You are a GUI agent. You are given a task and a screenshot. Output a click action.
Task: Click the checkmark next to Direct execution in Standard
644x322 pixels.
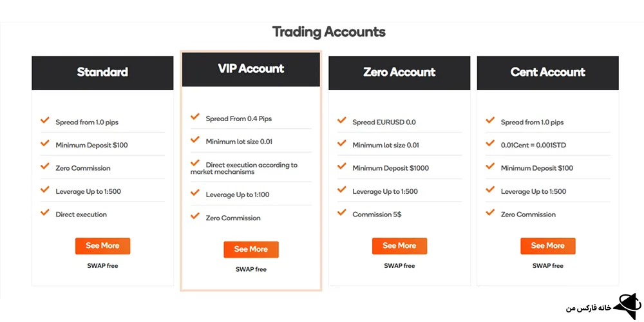pyautogui.click(x=45, y=213)
